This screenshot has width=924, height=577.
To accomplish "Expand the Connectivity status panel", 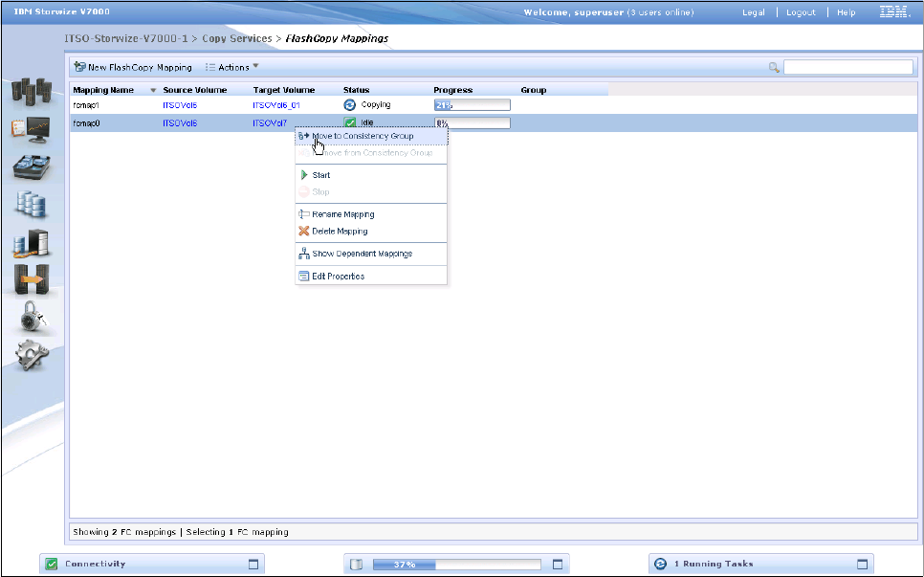I will (x=253, y=564).
